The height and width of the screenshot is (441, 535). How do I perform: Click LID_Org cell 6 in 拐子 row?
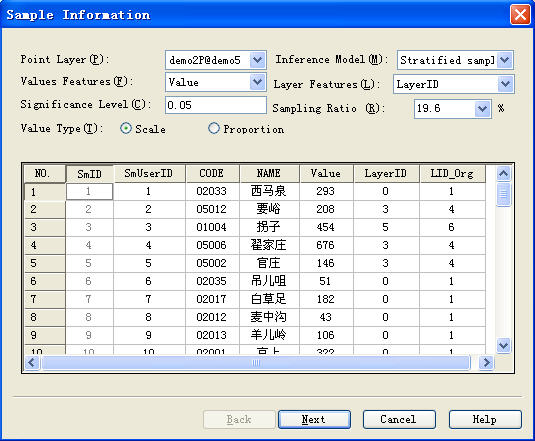pos(452,227)
